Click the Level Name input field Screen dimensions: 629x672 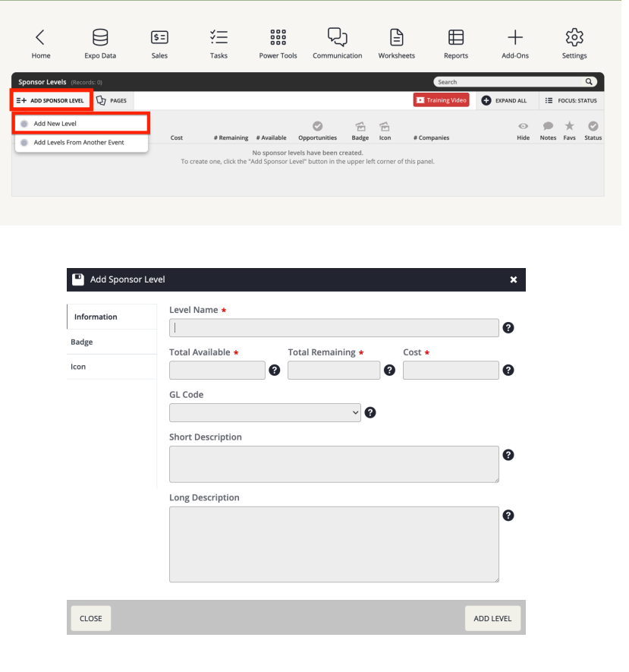pos(334,328)
